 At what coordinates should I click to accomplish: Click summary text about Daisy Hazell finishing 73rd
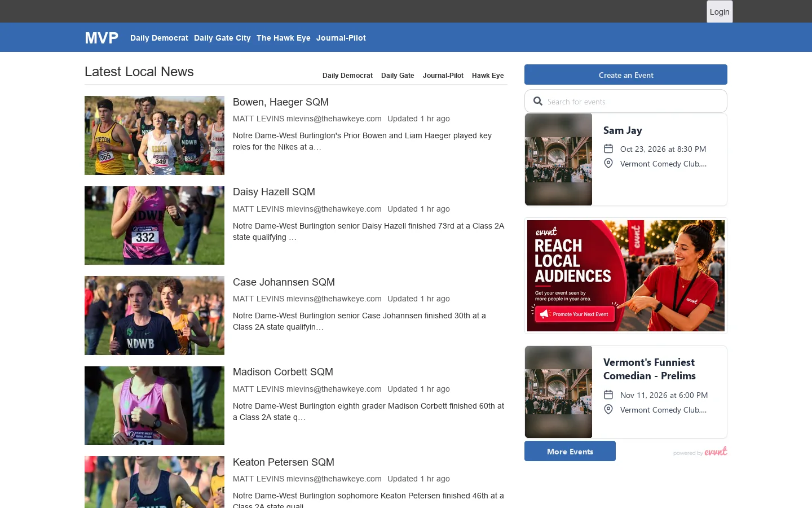pyautogui.click(x=368, y=231)
